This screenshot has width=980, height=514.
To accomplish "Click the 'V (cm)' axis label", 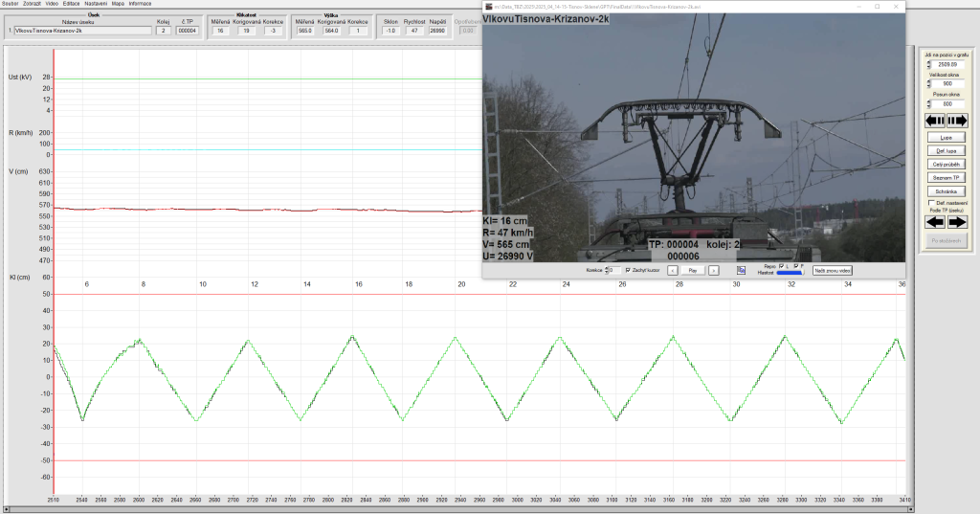I will click(18, 171).
